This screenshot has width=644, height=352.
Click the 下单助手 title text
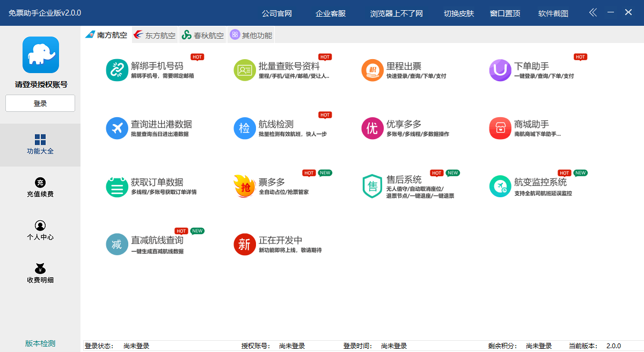531,66
